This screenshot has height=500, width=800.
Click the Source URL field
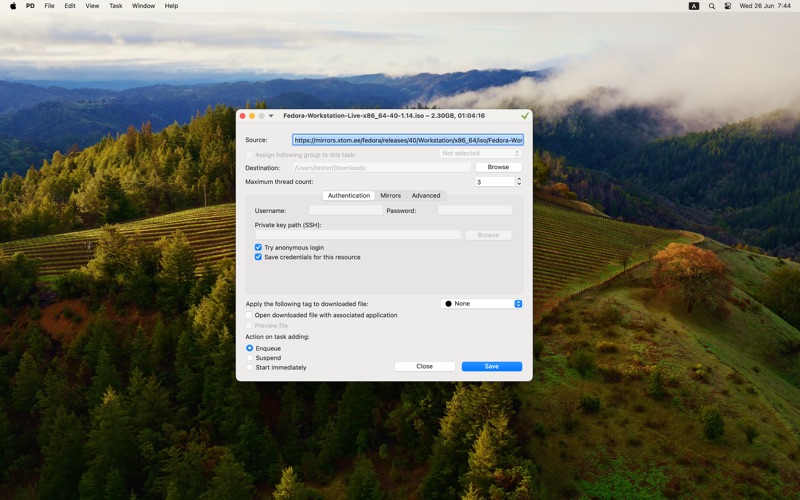pos(408,140)
